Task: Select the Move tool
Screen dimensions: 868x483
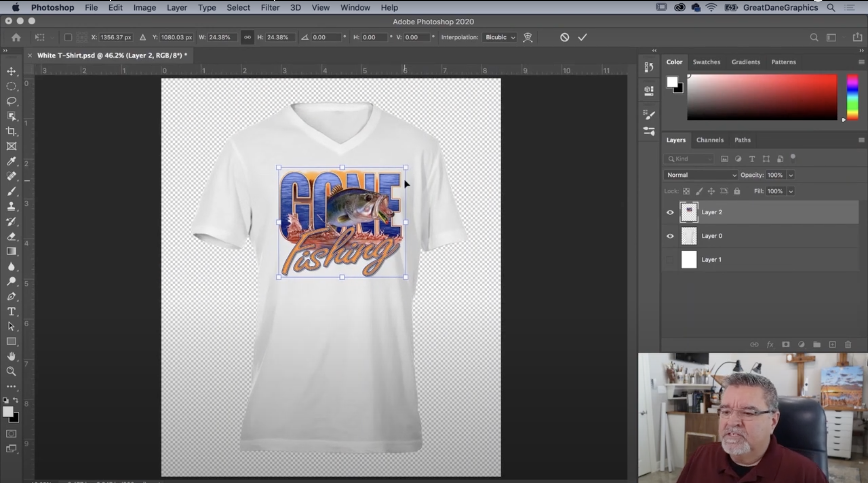Action: point(11,71)
